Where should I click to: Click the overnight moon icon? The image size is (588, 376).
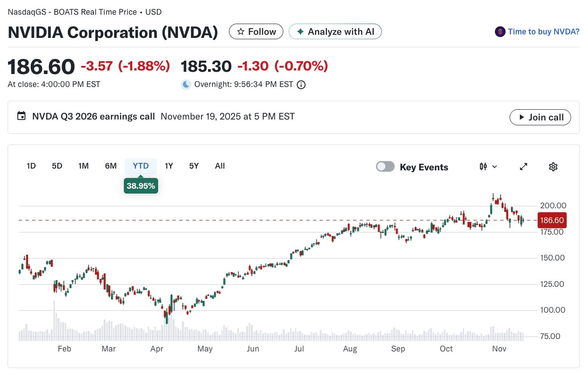click(186, 84)
